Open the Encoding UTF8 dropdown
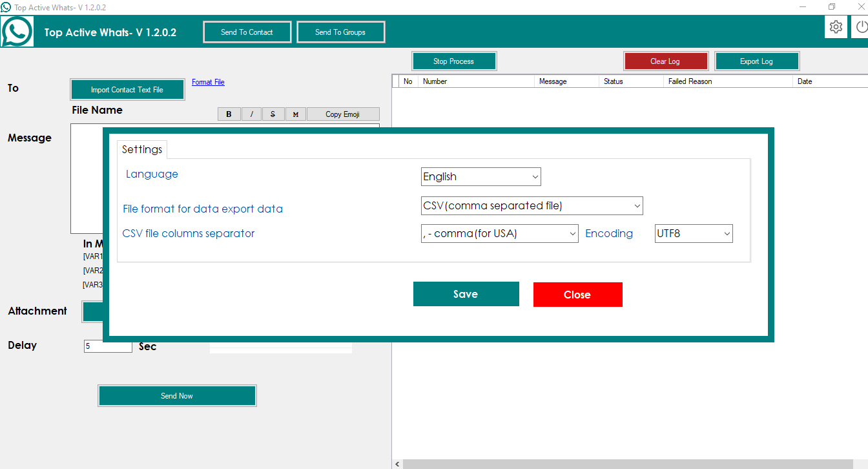 tap(694, 233)
